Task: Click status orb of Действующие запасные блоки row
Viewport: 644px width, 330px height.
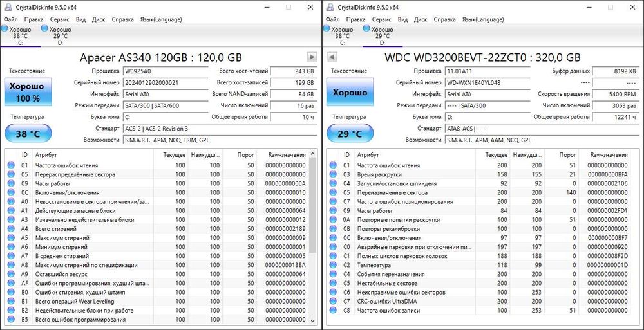Action: pyautogui.click(x=11, y=210)
